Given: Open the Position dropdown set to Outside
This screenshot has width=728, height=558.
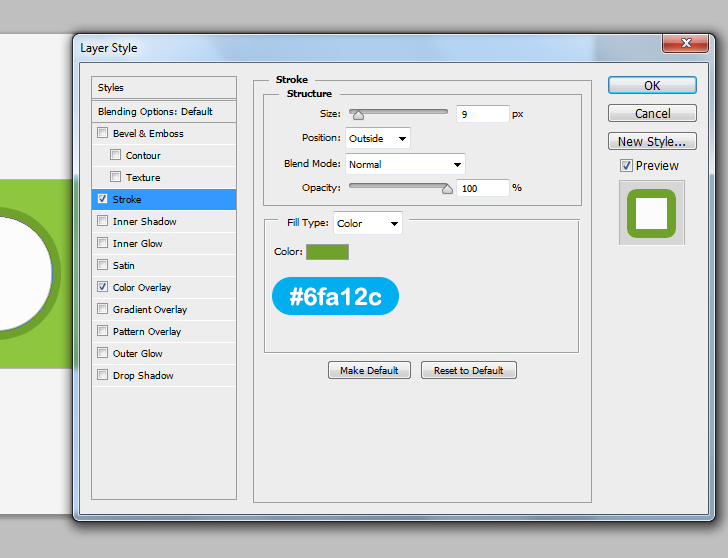Looking at the screenshot, I should 378,139.
